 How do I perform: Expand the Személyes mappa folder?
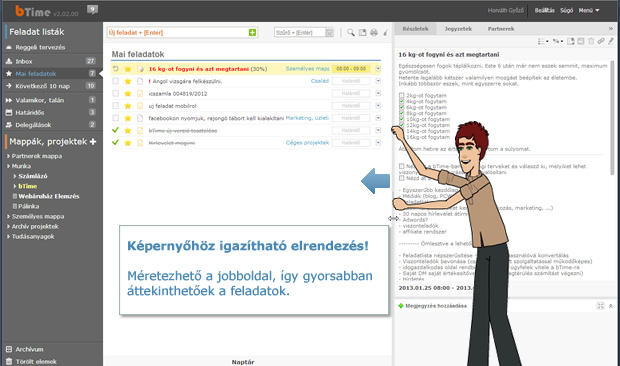tap(8, 217)
